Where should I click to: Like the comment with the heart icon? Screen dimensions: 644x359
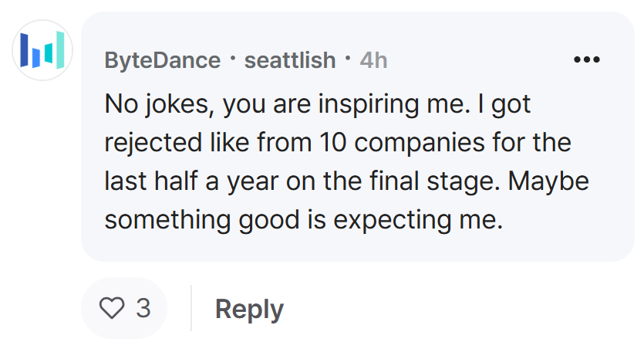point(112,307)
